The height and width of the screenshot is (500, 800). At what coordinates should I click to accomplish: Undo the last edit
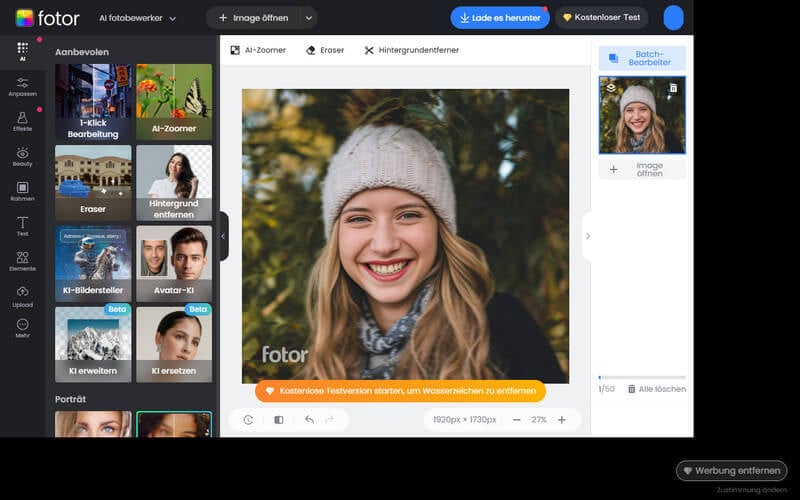point(309,419)
